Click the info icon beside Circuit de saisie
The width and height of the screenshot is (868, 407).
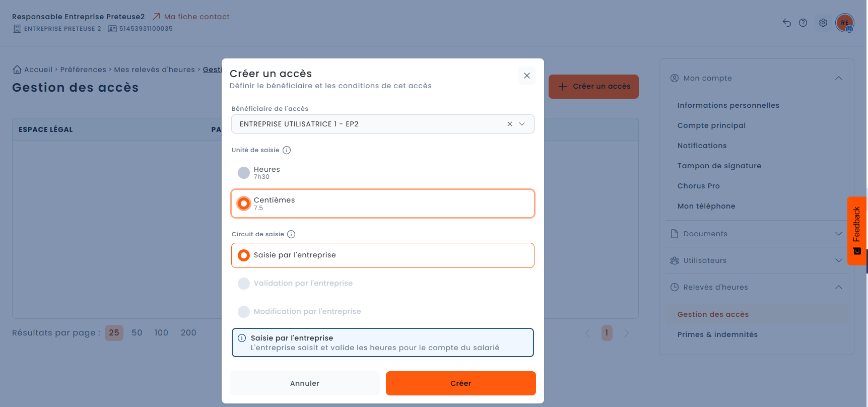pyautogui.click(x=291, y=234)
